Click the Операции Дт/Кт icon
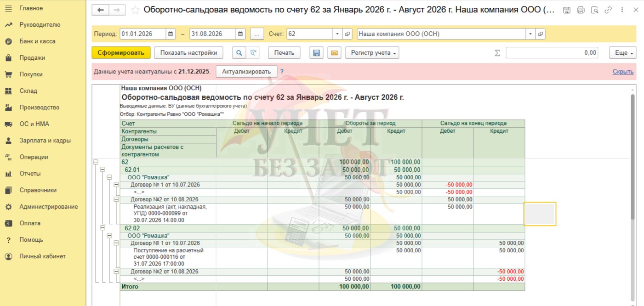 point(8,157)
